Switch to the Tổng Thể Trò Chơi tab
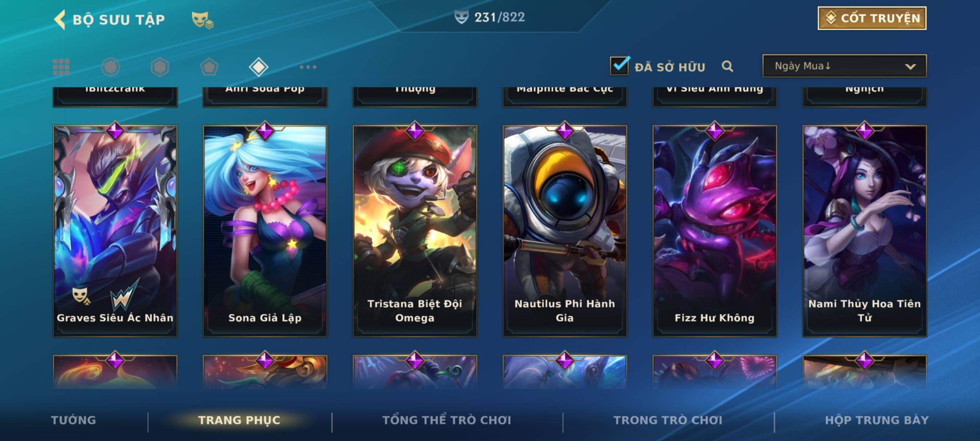Screen dimensions: 980x441 pyautogui.click(x=447, y=420)
